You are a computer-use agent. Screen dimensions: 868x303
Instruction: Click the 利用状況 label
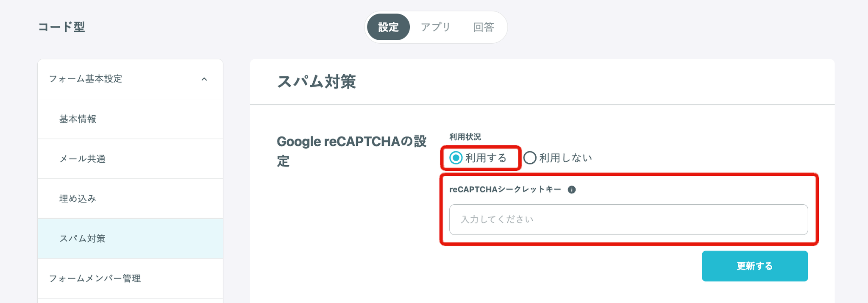tap(465, 137)
